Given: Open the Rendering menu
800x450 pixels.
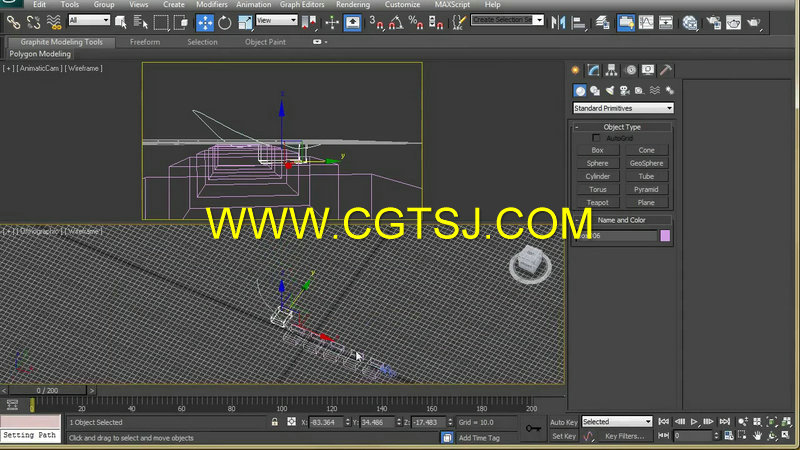Looking at the screenshot, I should point(353,4).
